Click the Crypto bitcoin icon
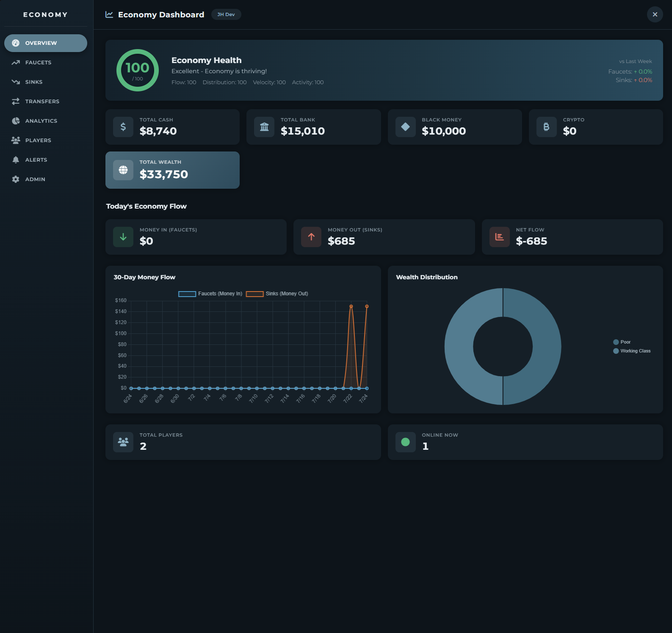 point(547,127)
